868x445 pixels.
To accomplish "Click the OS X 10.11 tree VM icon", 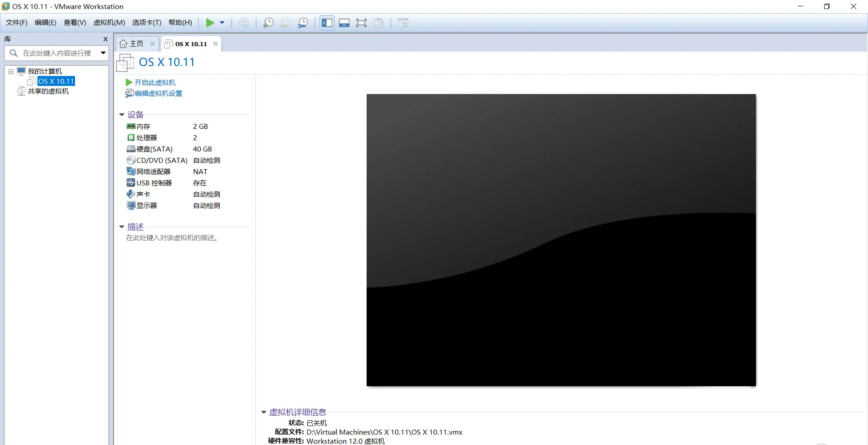I will pyautogui.click(x=32, y=81).
